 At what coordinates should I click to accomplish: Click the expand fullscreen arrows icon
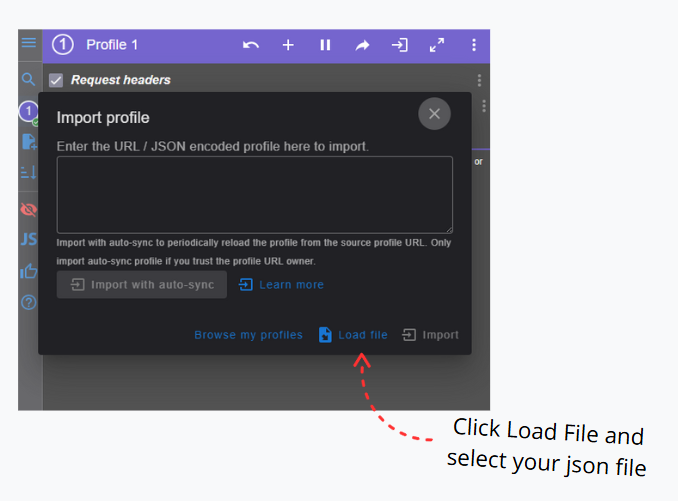point(437,45)
